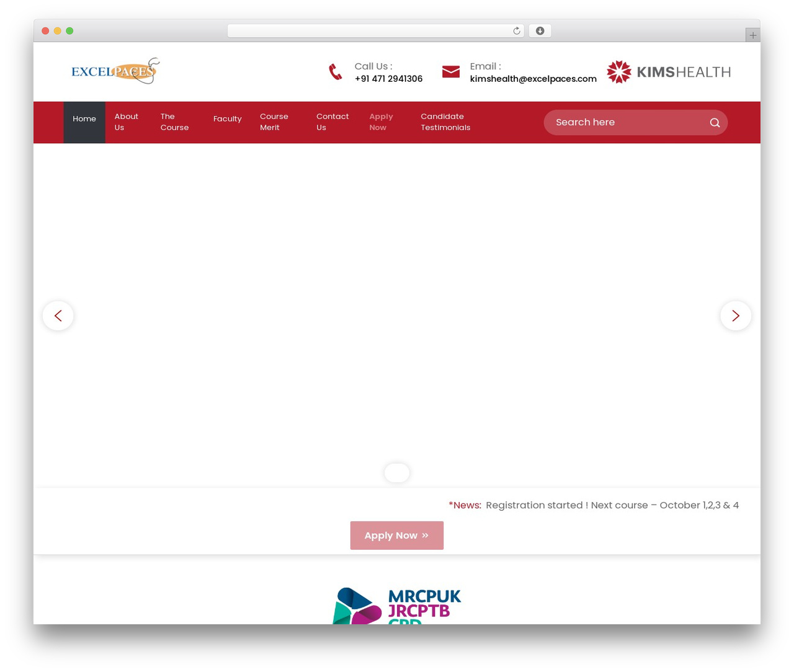Select the slider pagination dot
The image size is (794, 672).
pyautogui.click(x=397, y=473)
